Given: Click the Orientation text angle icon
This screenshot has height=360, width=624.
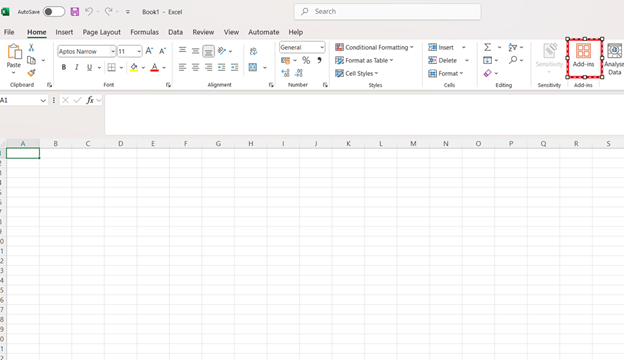Looking at the screenshot, I should point(222,51).
